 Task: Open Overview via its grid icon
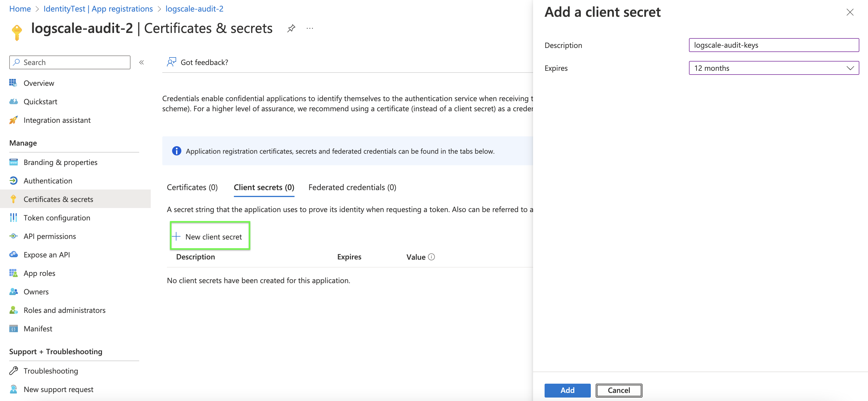point(13,83)
